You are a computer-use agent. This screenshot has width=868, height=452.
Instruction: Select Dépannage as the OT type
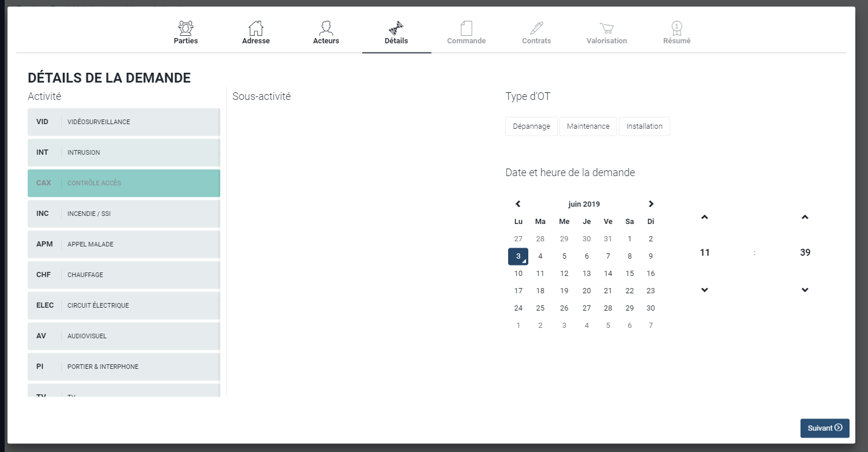point(531,126)
